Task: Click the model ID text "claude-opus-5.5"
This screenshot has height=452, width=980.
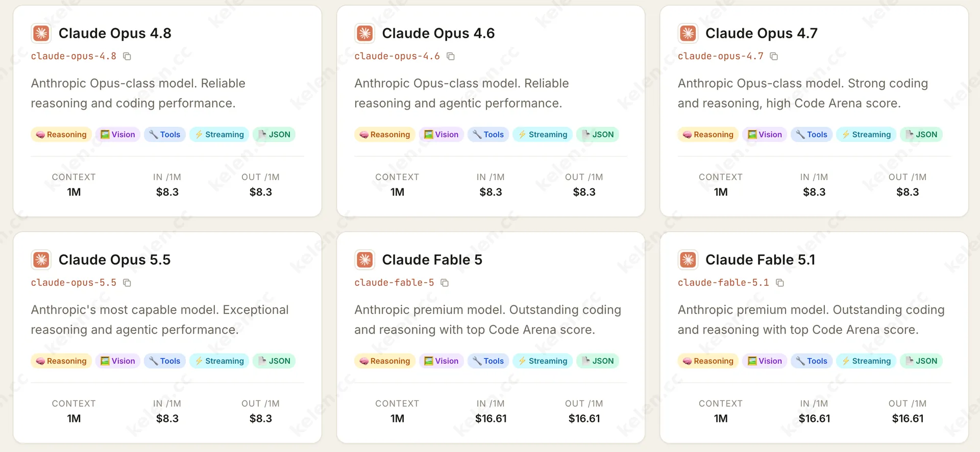Action: [73, 283]
